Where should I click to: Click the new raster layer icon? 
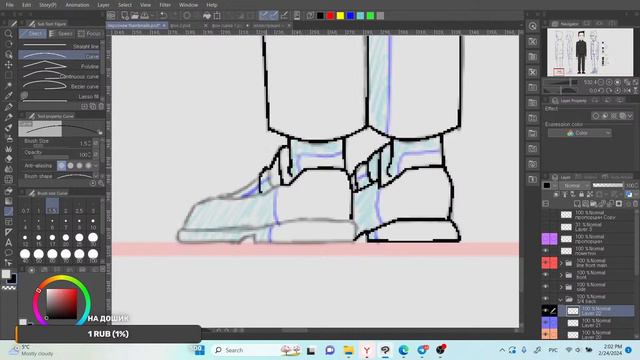pos(577,203)
